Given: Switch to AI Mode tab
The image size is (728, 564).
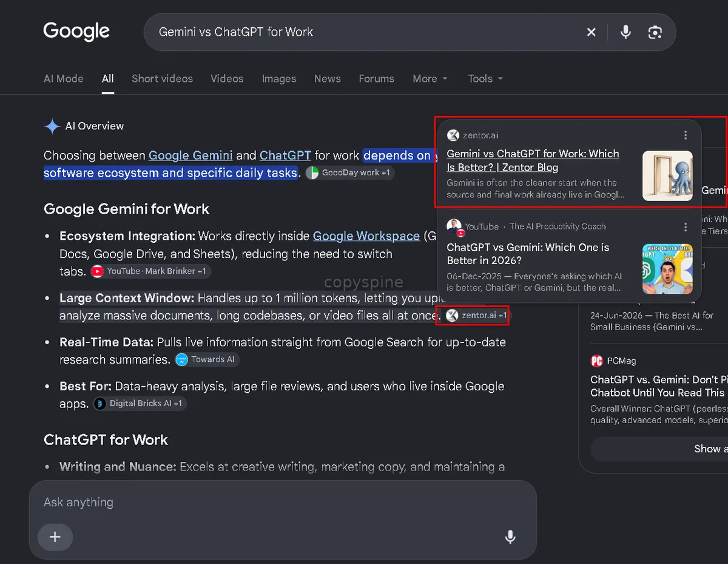Looking at the screenshot, I should (x=64, y=78).
